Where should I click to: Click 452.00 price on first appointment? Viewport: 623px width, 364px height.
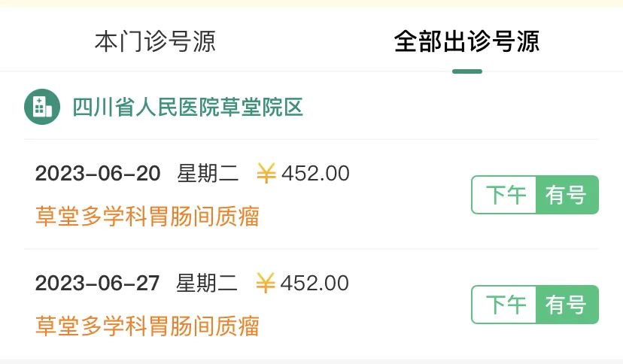(315, 174)
